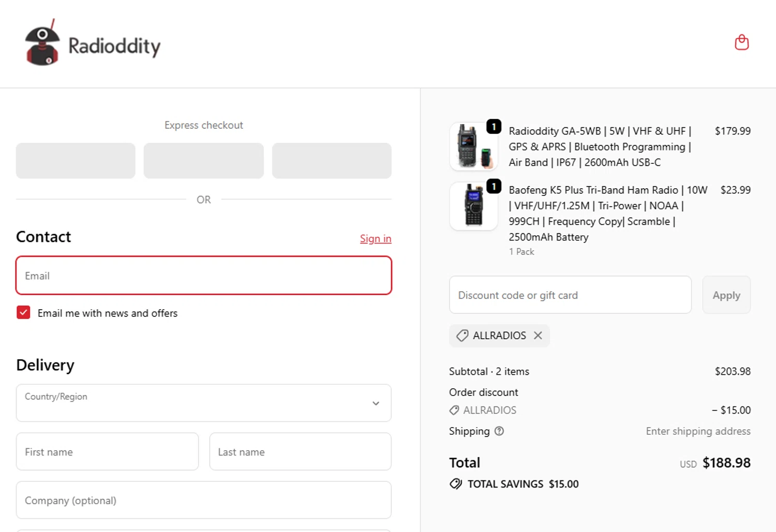
Task: Click the subtotal amount $203.98
Action: 733,371
